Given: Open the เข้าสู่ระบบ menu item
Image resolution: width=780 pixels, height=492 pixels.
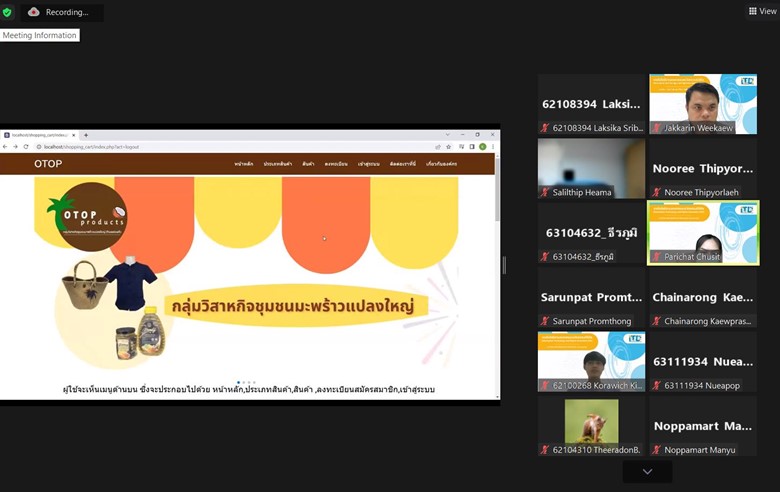Looking at the screenshot, I should point(369,164).
